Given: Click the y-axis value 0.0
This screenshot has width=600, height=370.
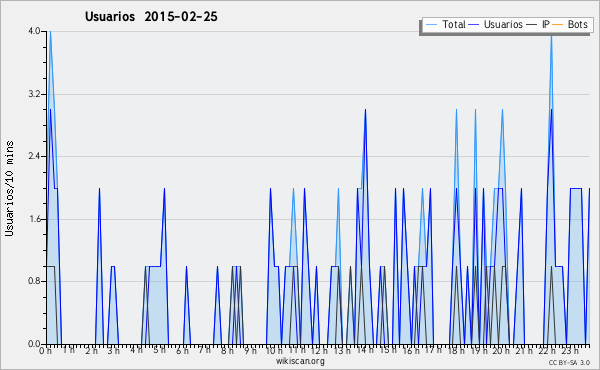Looking at the screenshot, I should [x=34, y=344].
